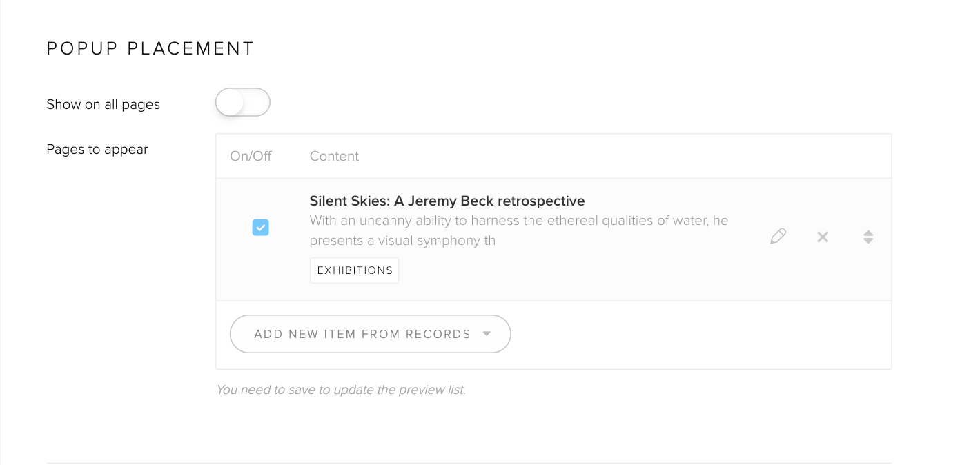Click the Popup Placement section heading
This screenshot has width=980, height=465.
coord(150,48)
